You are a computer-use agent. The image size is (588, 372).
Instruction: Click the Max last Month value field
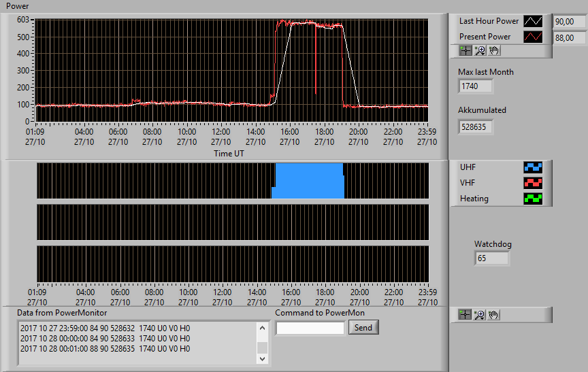476,86
